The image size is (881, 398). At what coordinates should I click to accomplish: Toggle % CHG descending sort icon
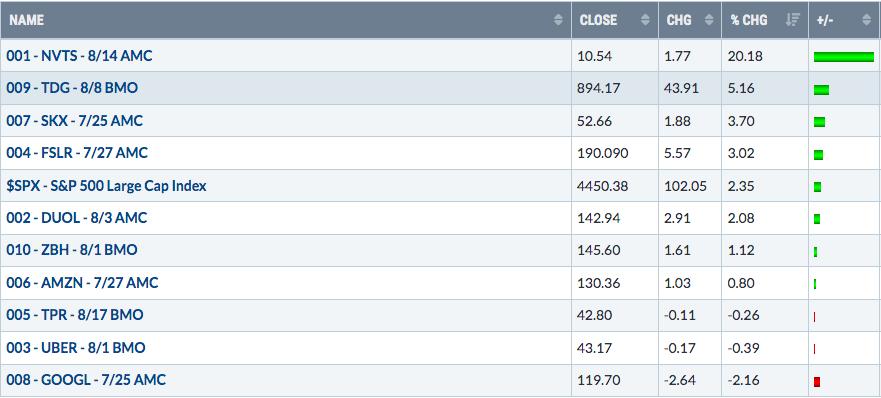point(793,20)
